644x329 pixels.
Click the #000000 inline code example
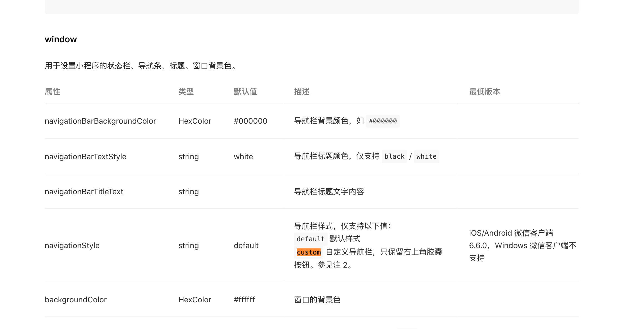coord(383,121)
